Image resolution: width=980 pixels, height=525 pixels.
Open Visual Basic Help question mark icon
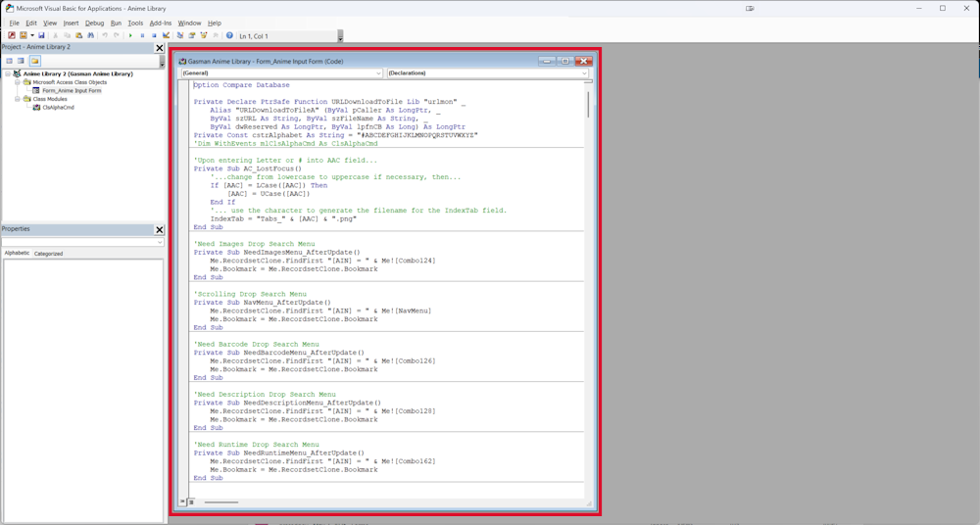[229, 35]
